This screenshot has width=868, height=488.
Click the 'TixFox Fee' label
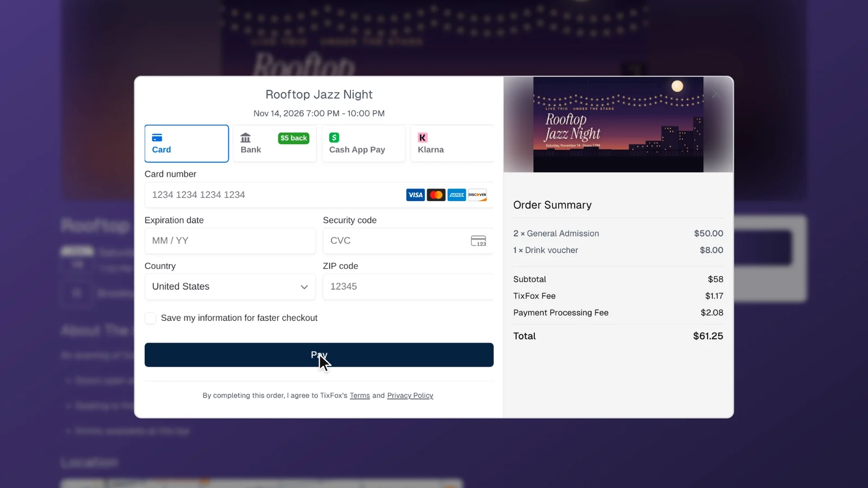pyautogui.click(x=534, y=296)
